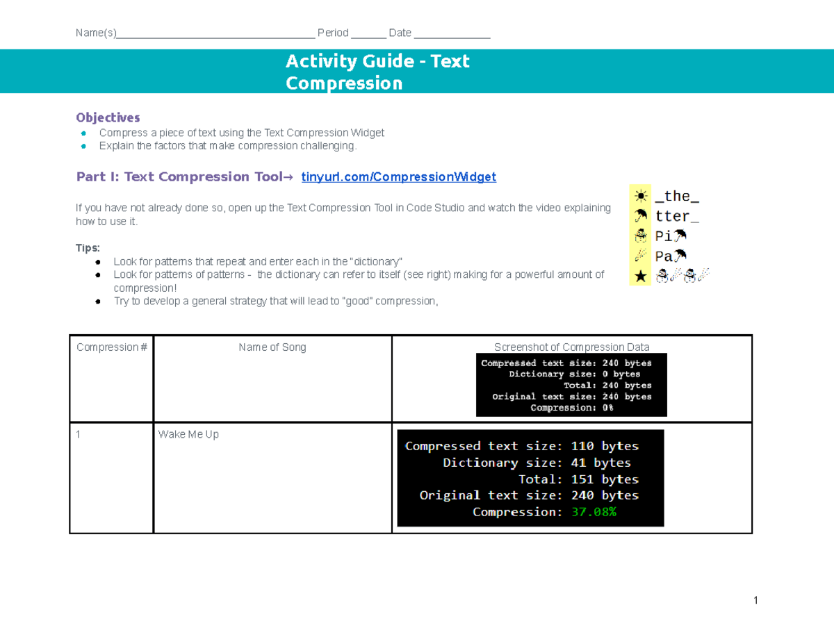Click the umbrella symbol in yellow column
834x644 pixels.
640,217
